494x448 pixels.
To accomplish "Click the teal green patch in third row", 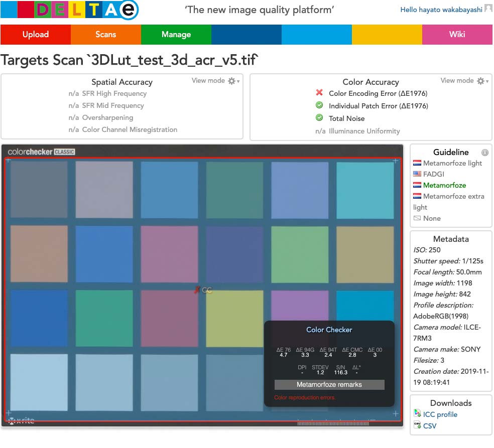I will click(x=104, y=318).
